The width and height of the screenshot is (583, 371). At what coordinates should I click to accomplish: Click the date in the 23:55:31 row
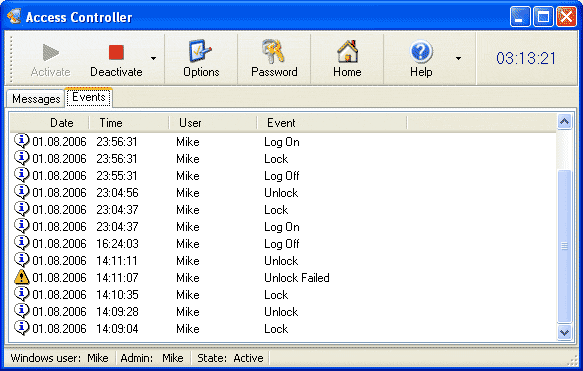(59, 176)
